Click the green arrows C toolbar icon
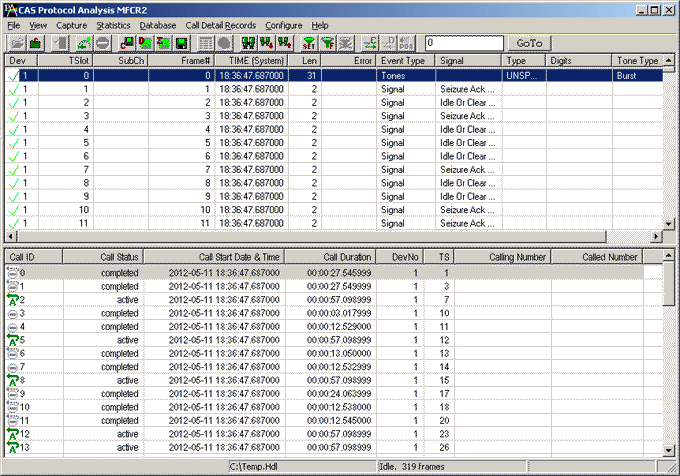Image resolution: width=680 pixels, height=476 pixels. click(x=370, y=43)
